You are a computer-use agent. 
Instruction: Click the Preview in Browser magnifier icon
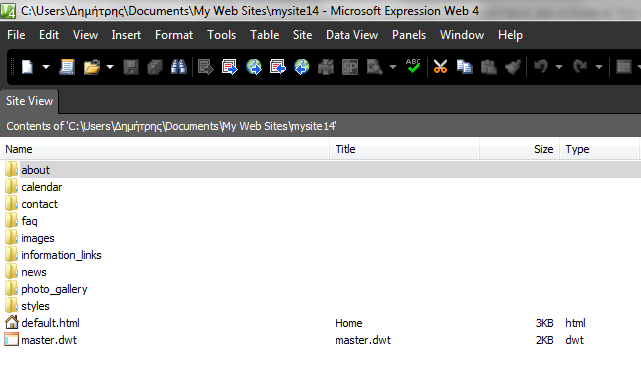click(x=374, y=67)
